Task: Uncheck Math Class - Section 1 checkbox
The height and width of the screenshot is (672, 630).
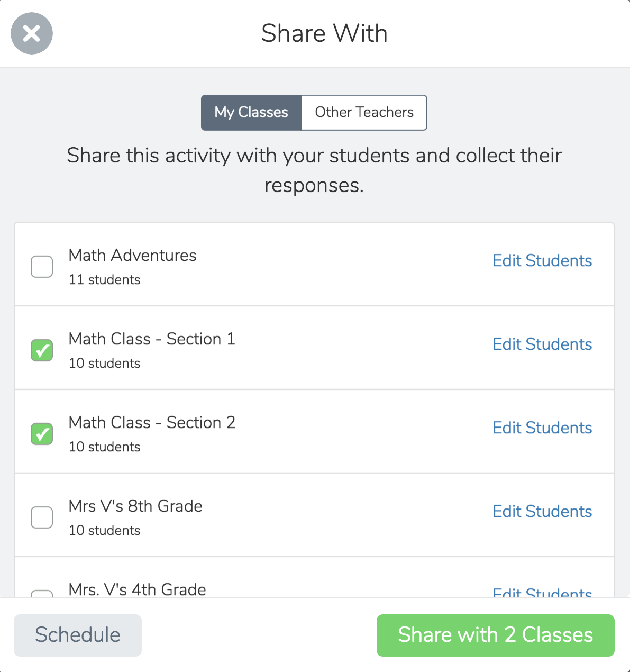Action: pyautogui.click(x=42, y=350)
